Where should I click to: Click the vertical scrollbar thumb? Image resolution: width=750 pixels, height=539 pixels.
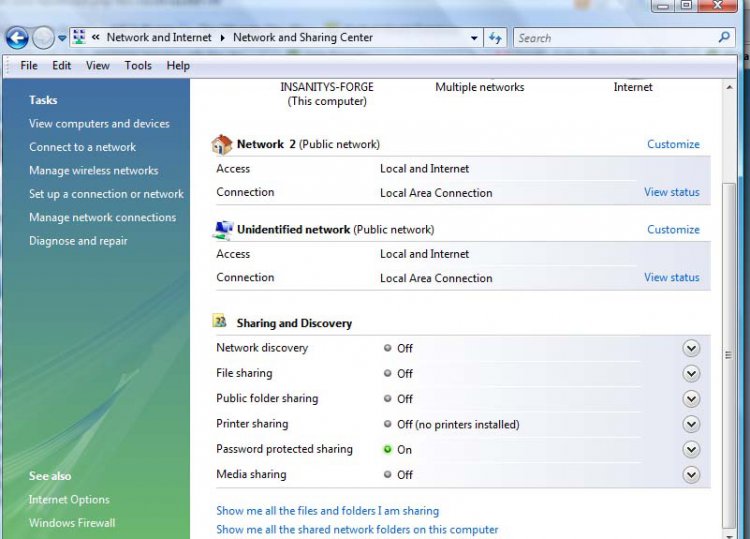click(728, 355)
